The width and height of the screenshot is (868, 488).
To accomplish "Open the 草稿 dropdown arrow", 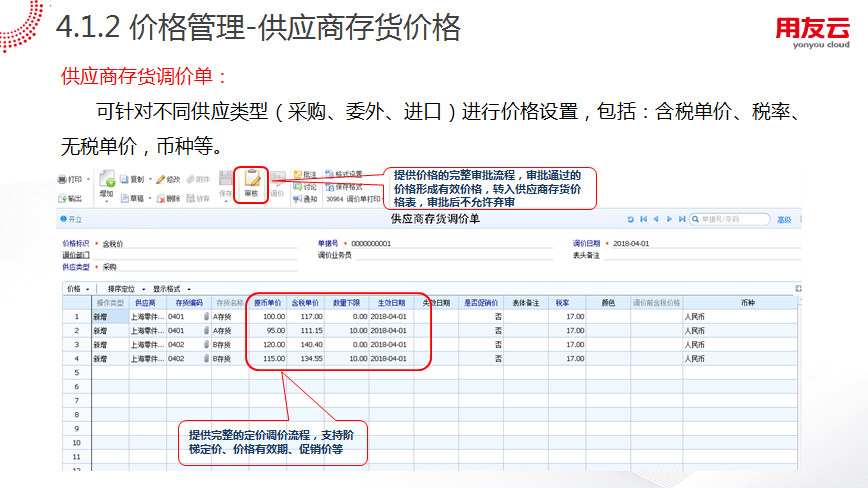I will (150, 198).
